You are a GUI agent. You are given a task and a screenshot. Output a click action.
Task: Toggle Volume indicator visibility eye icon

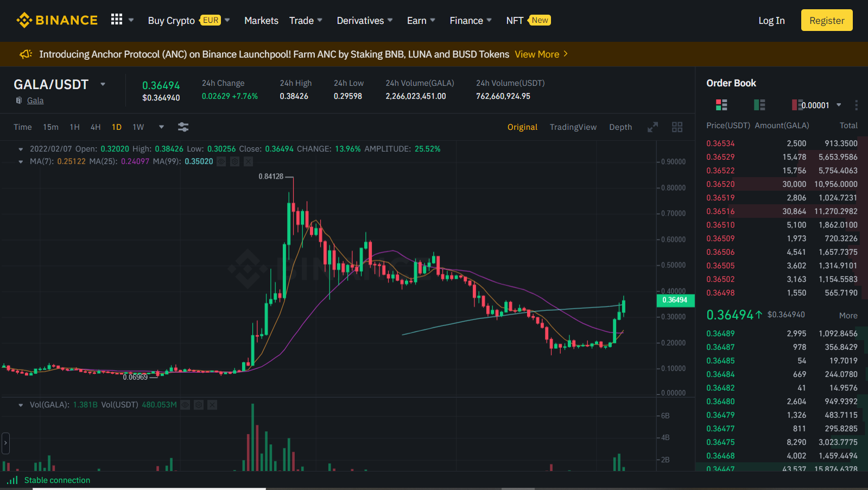point(185,405)
